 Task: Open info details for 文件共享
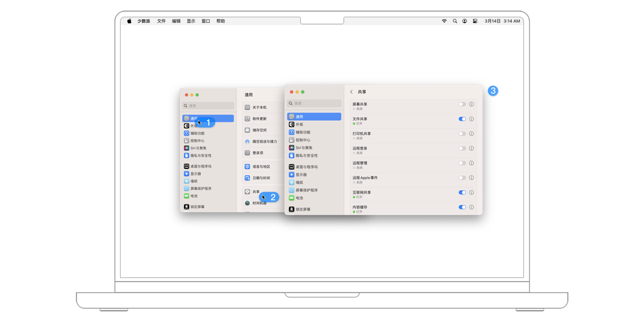tap(471, 119)
